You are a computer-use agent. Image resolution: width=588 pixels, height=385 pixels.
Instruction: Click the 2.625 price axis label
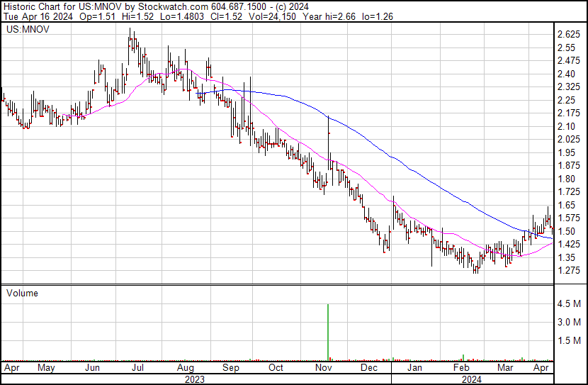(569, 35)
